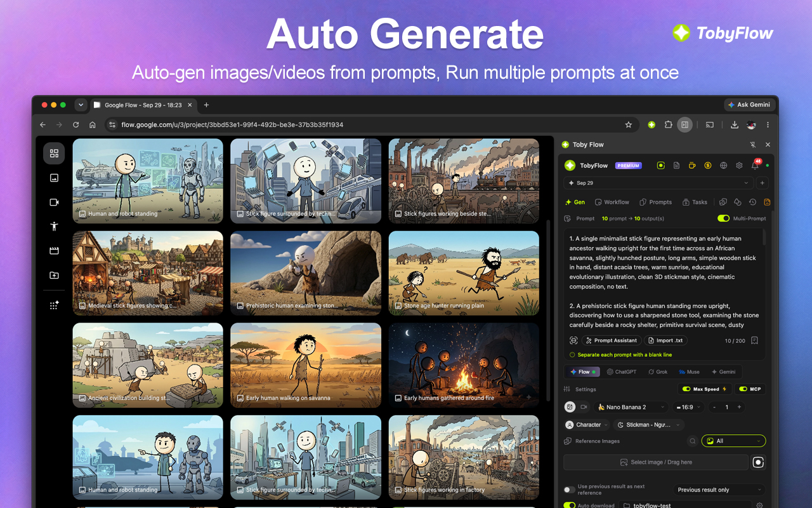Bookmark this page with the star icon

[629, 125]
